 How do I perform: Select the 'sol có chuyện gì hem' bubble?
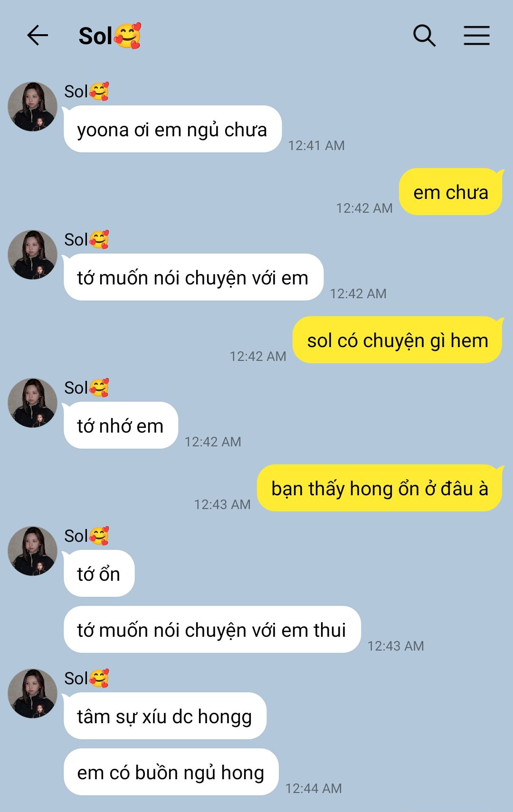click(x=398, y=340)
